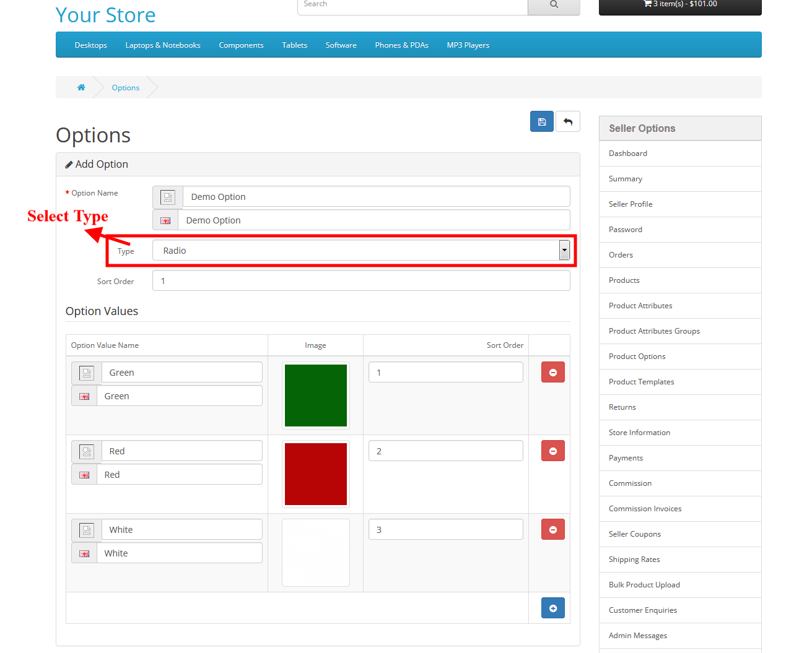Click the option Sort Order field
The image size is (812, 653).
(x=361, y=281)
